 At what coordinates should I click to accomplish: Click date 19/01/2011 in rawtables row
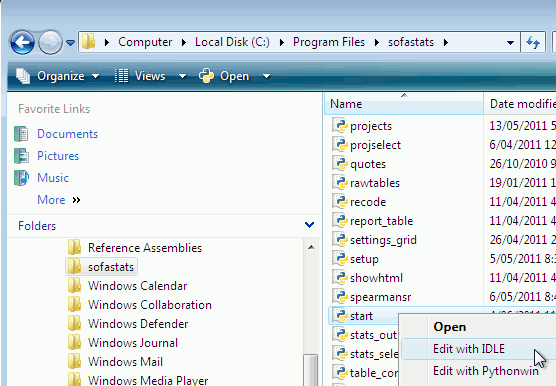click(518, 183)
